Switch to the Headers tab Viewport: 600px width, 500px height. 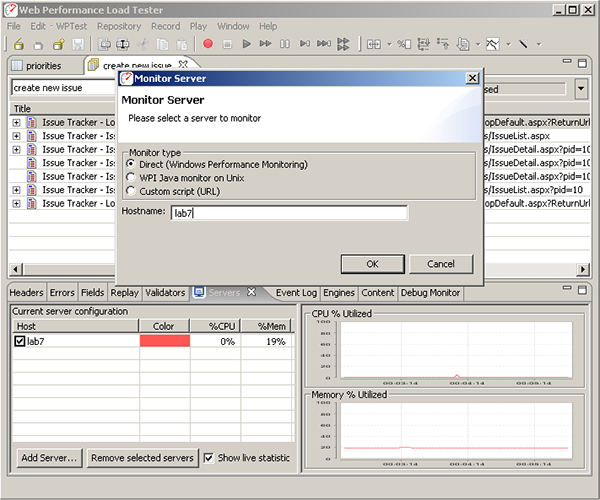pyautogui.click(x=26, y=293)
